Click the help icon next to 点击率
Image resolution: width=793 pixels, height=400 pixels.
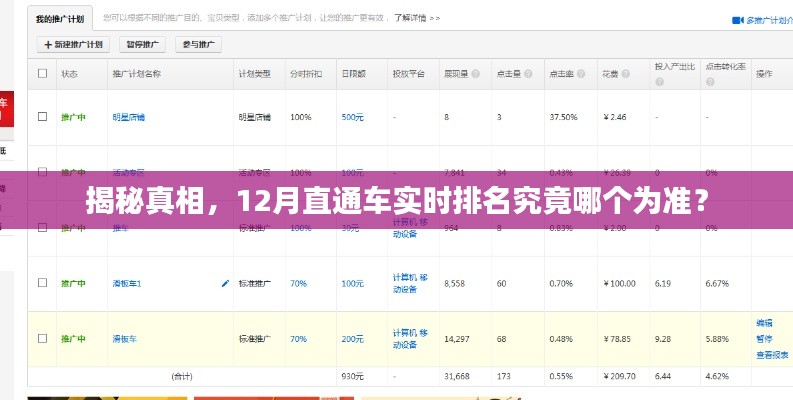pos(581,74)
